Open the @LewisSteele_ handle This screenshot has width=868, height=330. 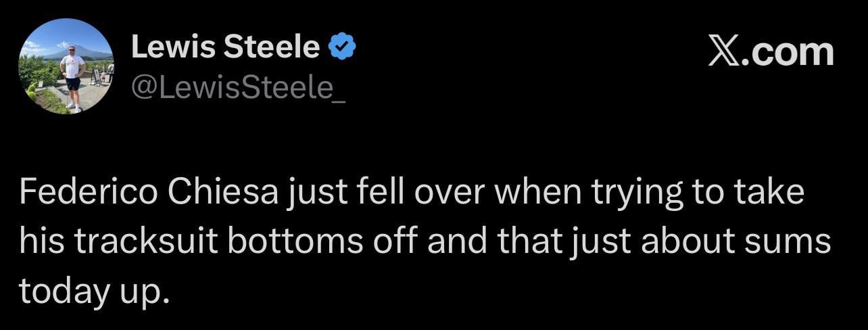pos(238,88)
